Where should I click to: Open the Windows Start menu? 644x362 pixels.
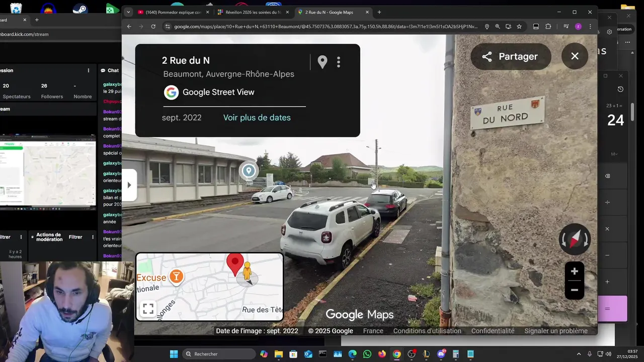(x=174, y=354)
